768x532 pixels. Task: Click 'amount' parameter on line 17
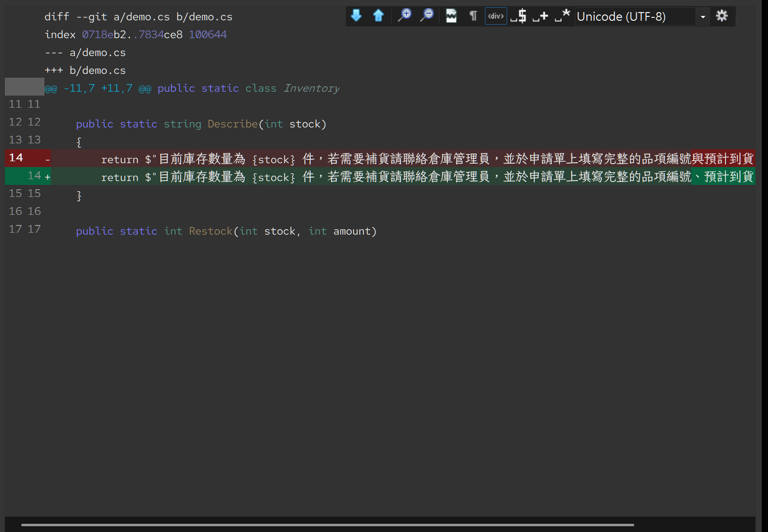pyautogui.click(x=352, y=231)
